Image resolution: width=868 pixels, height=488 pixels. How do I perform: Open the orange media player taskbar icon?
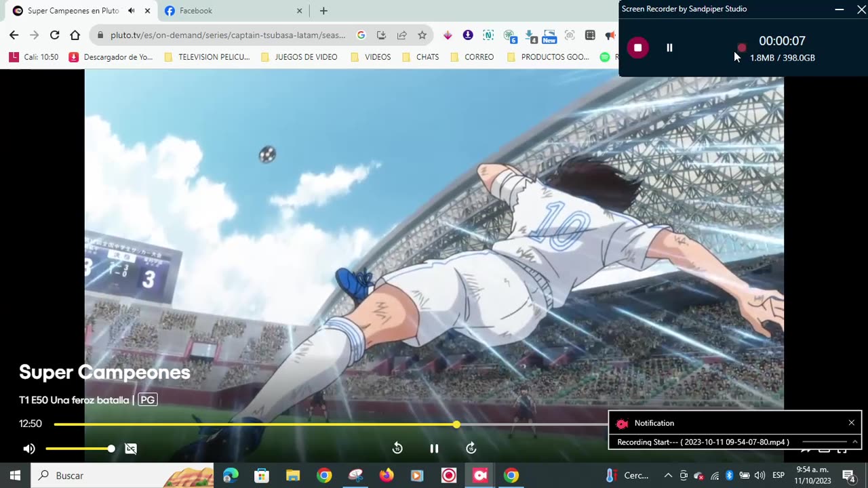417,476
